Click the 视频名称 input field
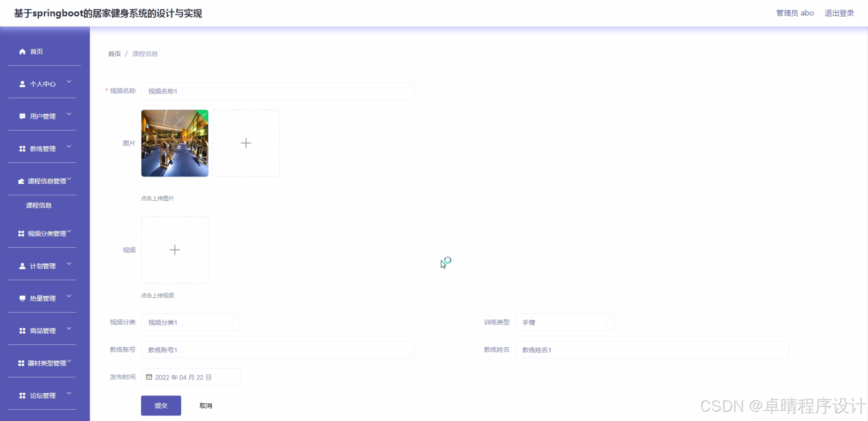The image size is (868, 421). 278,91
